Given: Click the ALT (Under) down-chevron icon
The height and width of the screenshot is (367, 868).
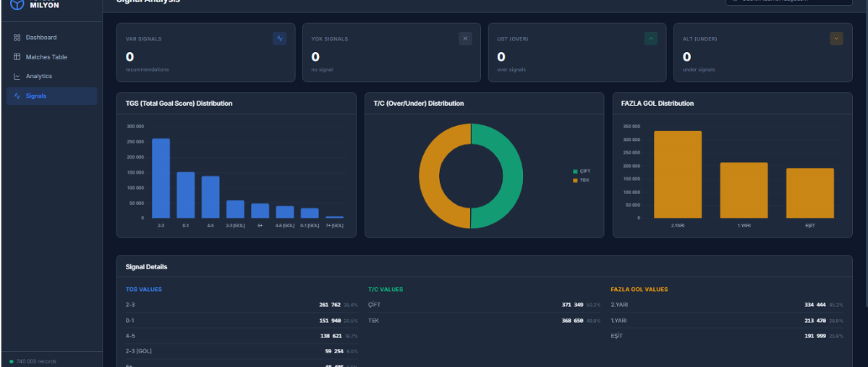Looking at the screenshot, I should pos(836,38).
